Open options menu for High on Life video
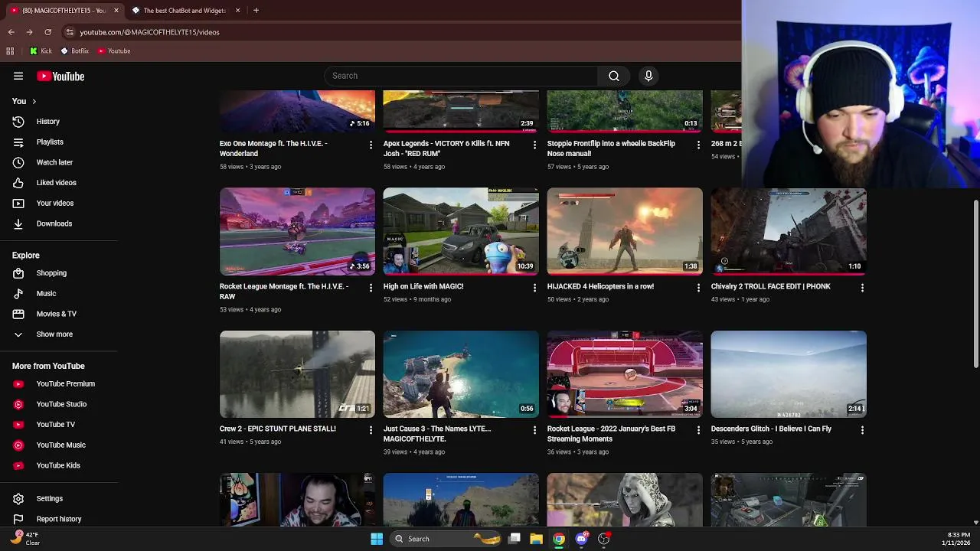Image resolution: width=980 pixels, height=551 pixels. [x=534, y=288]
